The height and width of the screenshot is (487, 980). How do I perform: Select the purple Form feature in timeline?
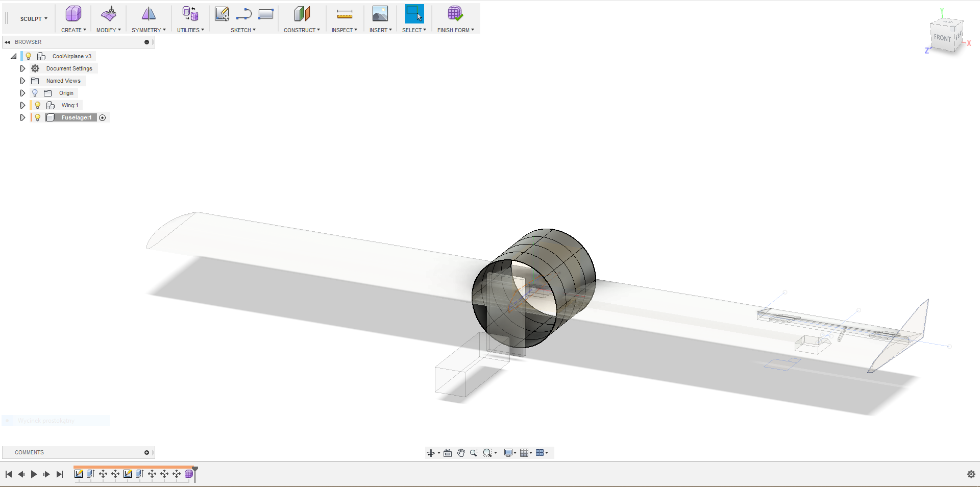point(189,474)
